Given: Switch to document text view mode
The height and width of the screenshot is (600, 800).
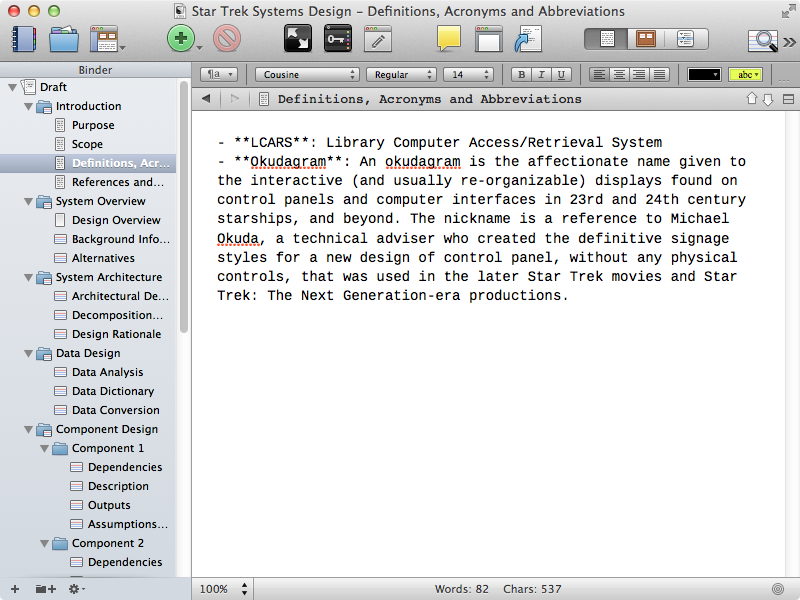Looking at the screenshot, I should 607,39.
